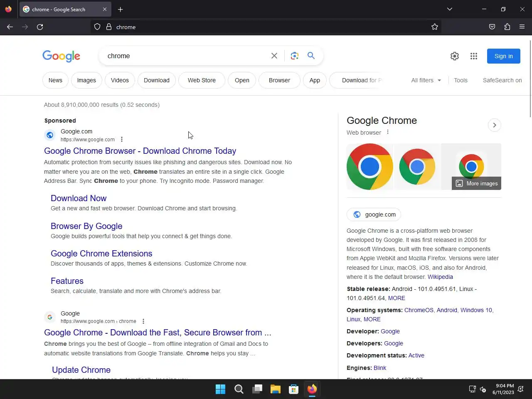This screenshot has height=399, width=532.
Task: Expand the All filters dropdown
Action: pyautogui.click(x=426, y=80)
